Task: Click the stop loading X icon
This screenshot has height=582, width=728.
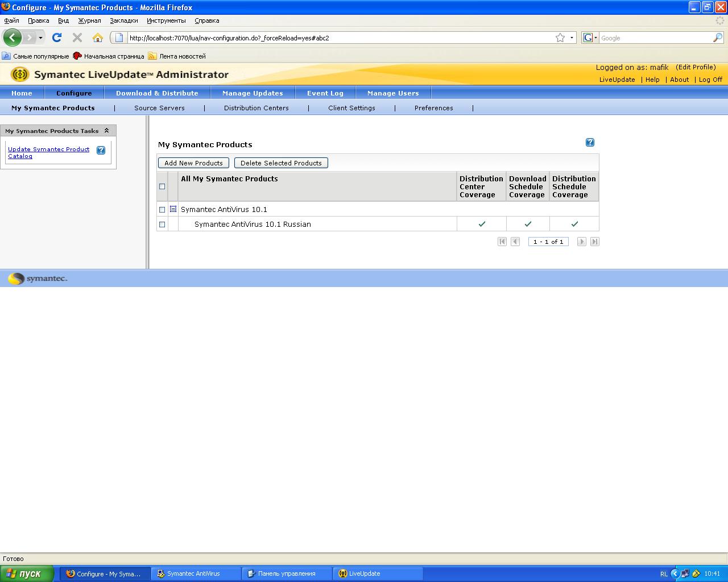Action: [x=77, y=38]
